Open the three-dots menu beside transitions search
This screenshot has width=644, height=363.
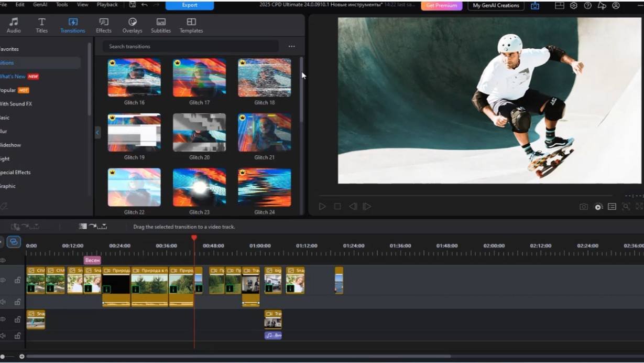click(292, 47)
